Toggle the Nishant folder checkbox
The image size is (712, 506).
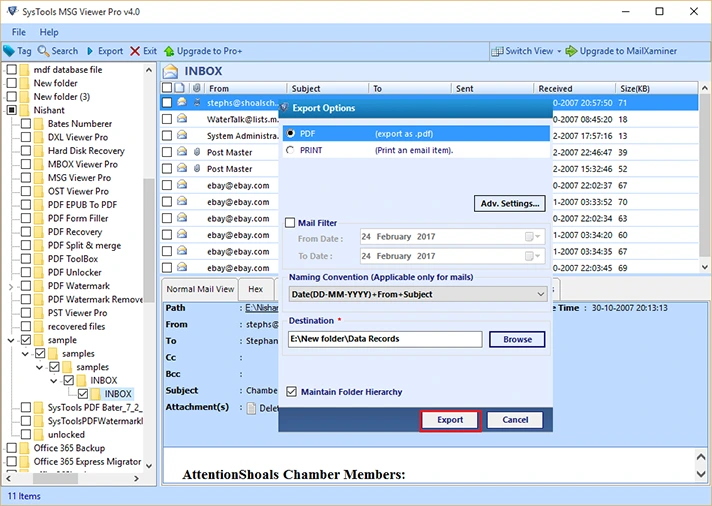12,110
